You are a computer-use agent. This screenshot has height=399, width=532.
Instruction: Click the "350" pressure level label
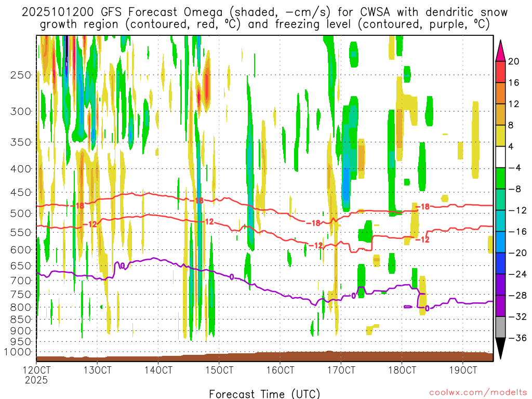pyautogui.click(x=21, y=142)
